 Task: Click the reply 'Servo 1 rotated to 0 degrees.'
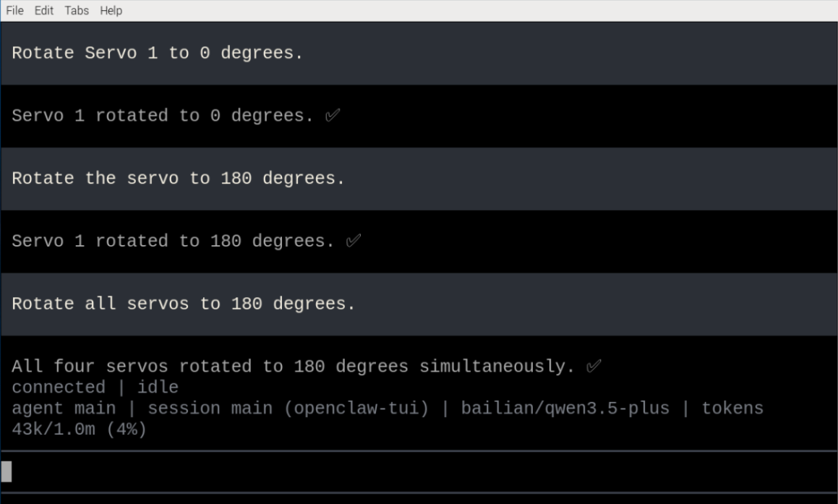pyautogui.click(x=163, y=116)
